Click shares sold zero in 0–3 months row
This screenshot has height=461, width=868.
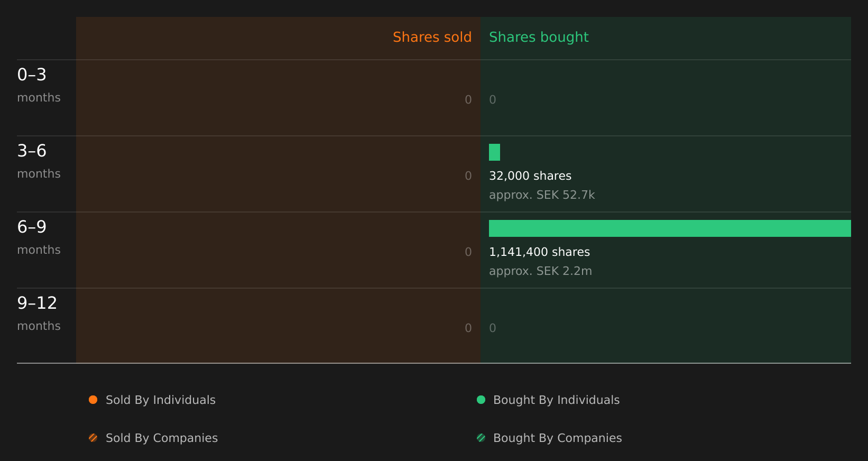click(x=468, y=100)
